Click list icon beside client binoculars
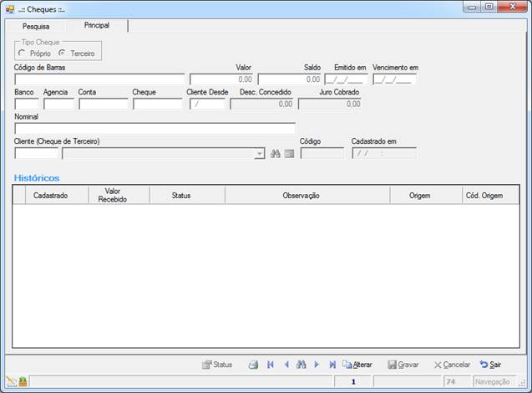The width and height of the screenshot is (532, 393). (289, 154)
